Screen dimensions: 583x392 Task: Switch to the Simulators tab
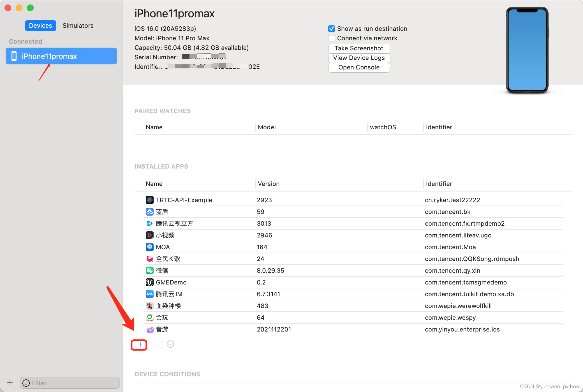click(78, 25)
